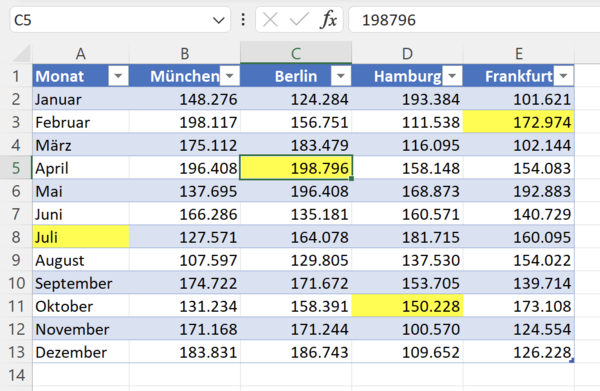Viewport: 600px width, 391px height.
Task: Click Frankfurt value 101.621
Action: (518, 99)
